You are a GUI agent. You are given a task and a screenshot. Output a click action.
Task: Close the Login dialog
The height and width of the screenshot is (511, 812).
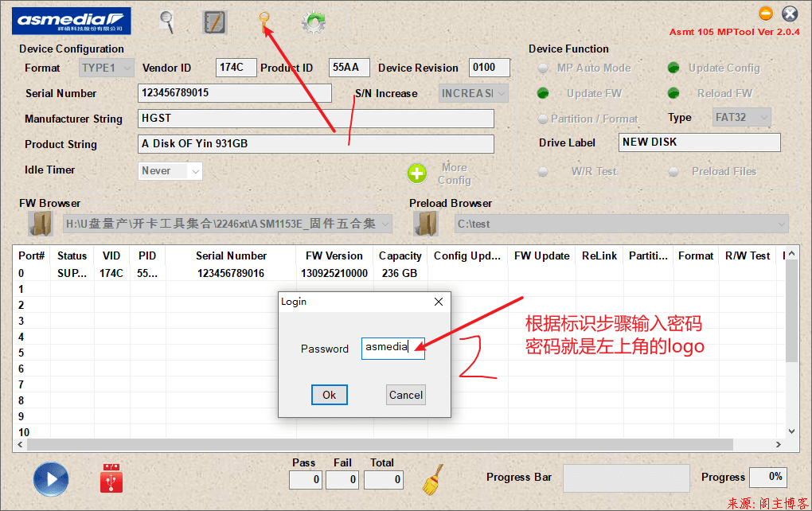[439, 302]
